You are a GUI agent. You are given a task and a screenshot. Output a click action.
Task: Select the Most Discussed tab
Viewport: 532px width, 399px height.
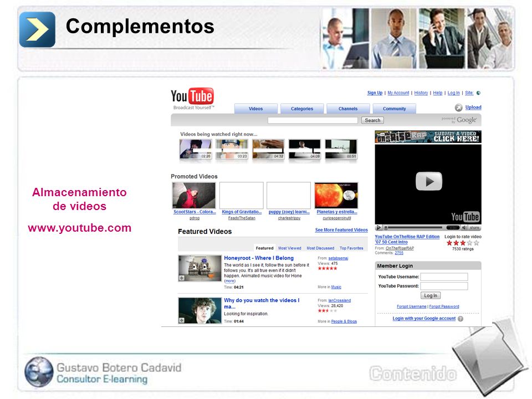coord(320,248)
